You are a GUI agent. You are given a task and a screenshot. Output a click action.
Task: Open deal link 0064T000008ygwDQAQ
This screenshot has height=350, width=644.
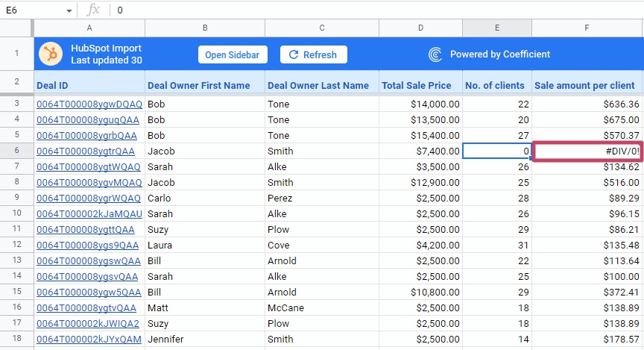89,104
